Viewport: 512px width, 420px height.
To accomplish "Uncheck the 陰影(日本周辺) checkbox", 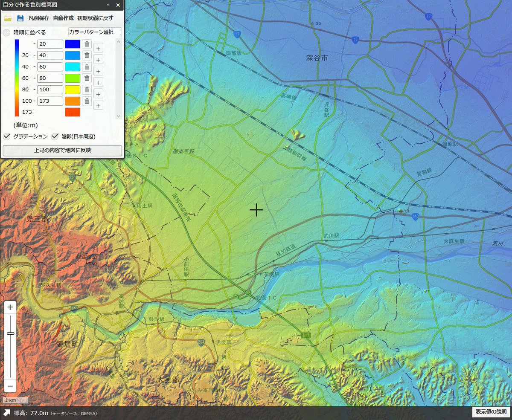I will coord(55,136).
